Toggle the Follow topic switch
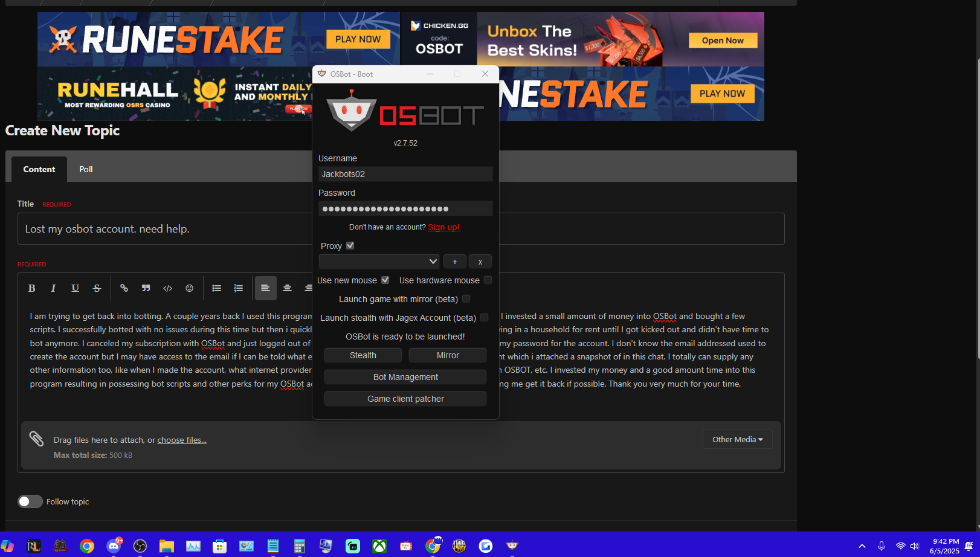Image resolution: width=980 pixels, height=557 pixels. point(30,501)
